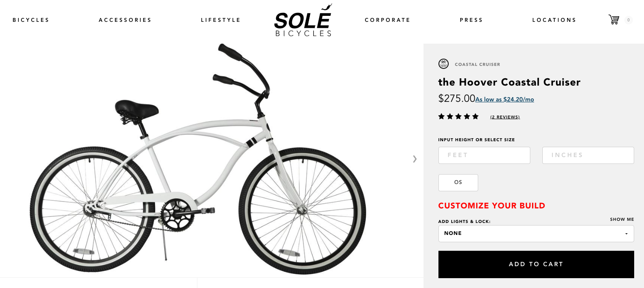Click the Sole Bicycles logo

tap(303, 20)
